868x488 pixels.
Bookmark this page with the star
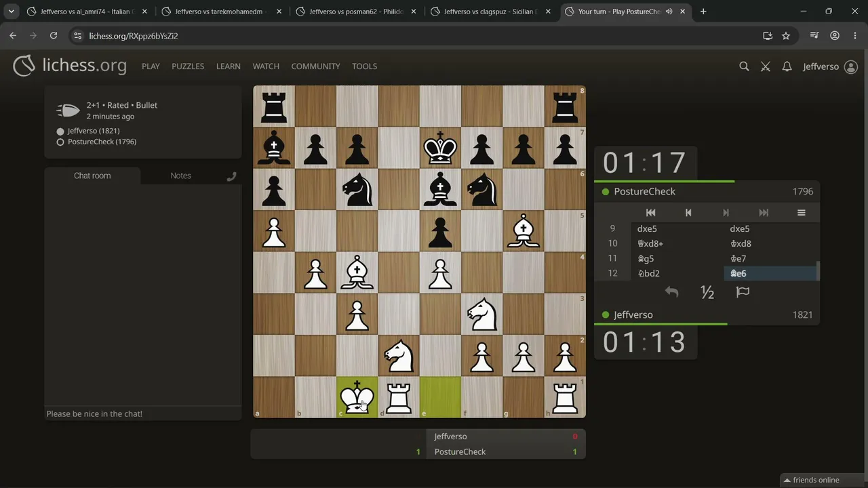(x=786, y=36)
